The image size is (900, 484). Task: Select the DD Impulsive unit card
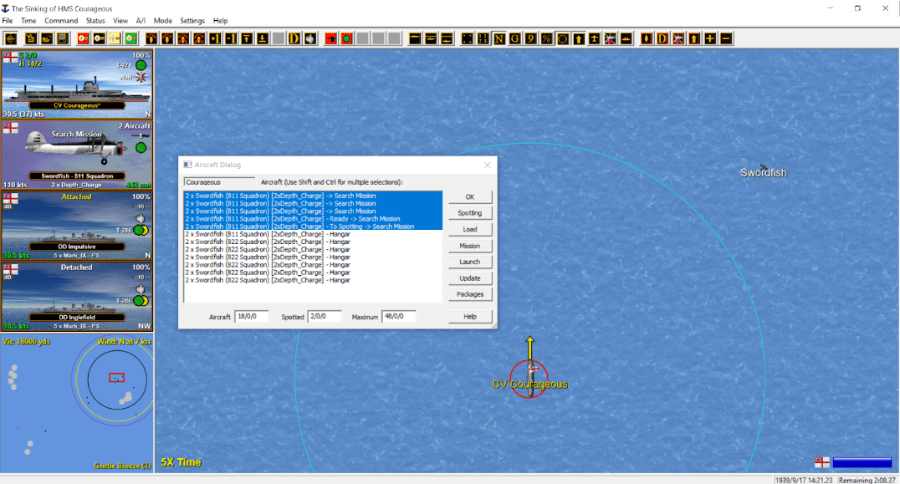click(x=77, y=226)
